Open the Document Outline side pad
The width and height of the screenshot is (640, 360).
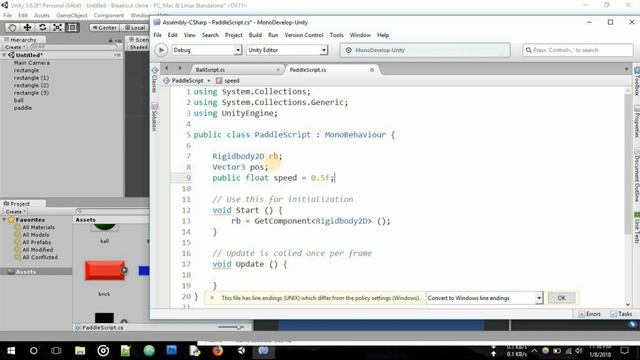coord(636,176)
